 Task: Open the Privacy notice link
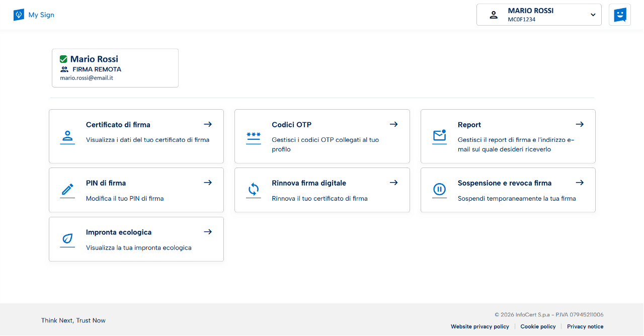[x=585, y=326]
